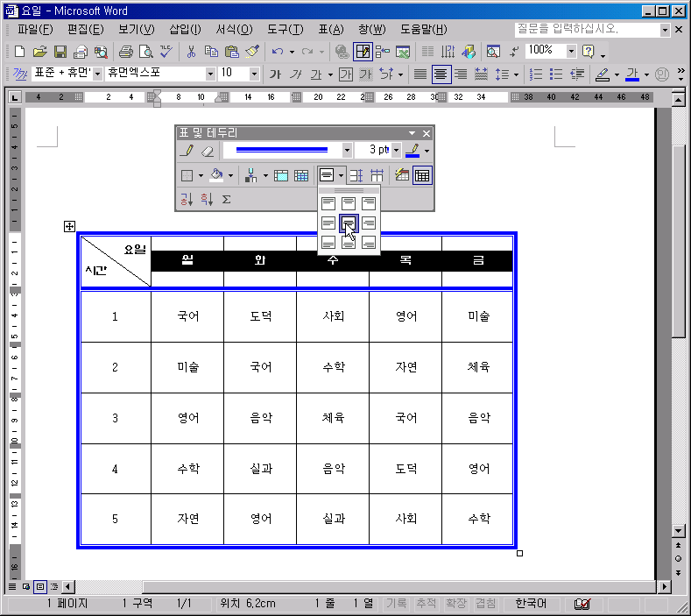Open a file with the Open folder icon

39,52
